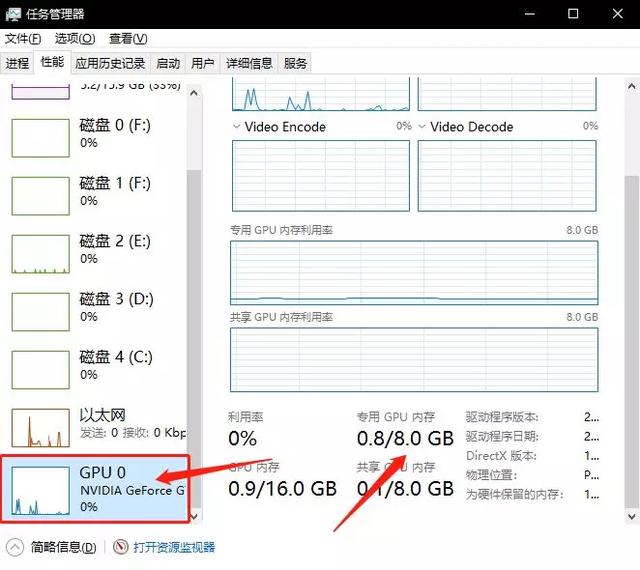The height and width of the screenshot is (570, 640).
Task: Open 打开资源监视器 link
Action: coord(174,547)
